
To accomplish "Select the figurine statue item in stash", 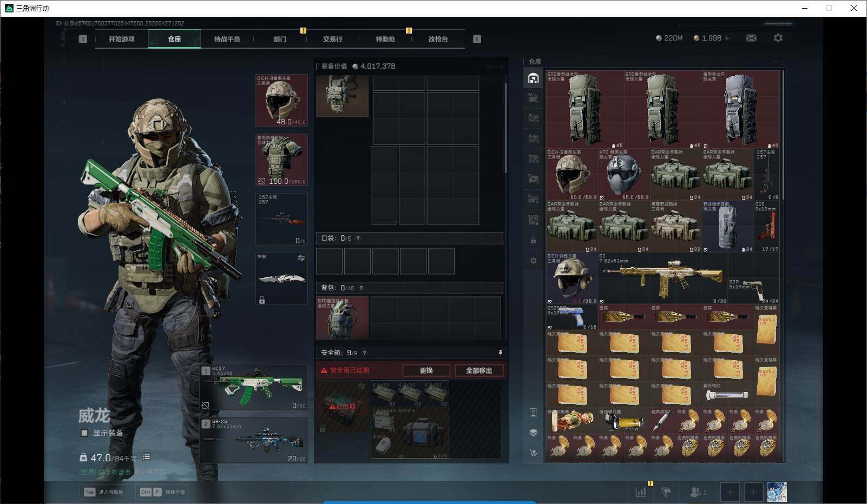I will [572, 421].
